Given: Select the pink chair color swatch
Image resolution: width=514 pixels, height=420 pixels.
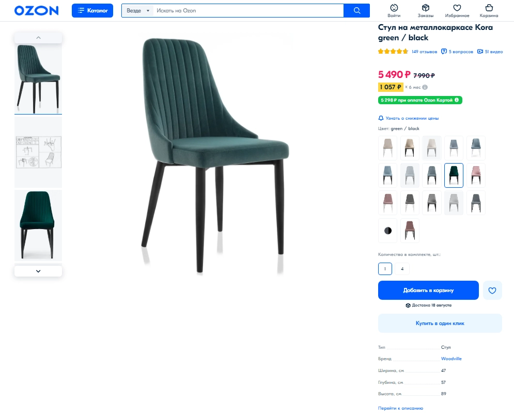Looking at the screenshot, I should click(476, 175).
